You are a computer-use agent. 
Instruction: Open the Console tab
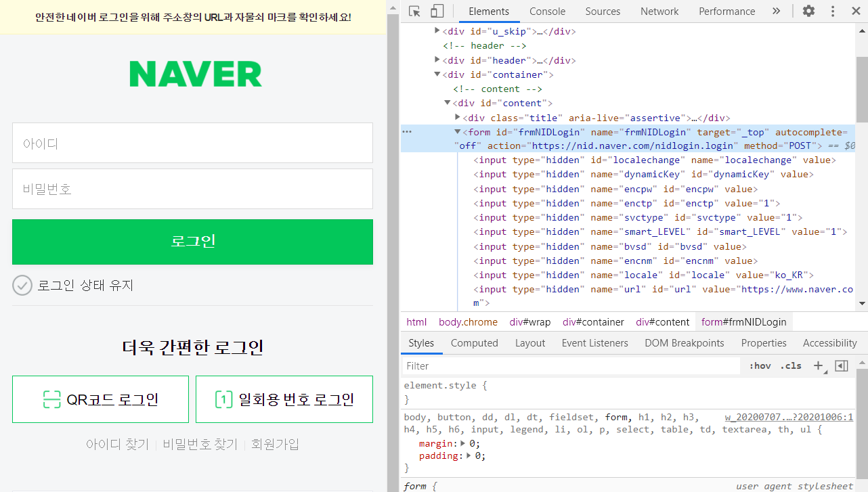click(x=547, y=11)
